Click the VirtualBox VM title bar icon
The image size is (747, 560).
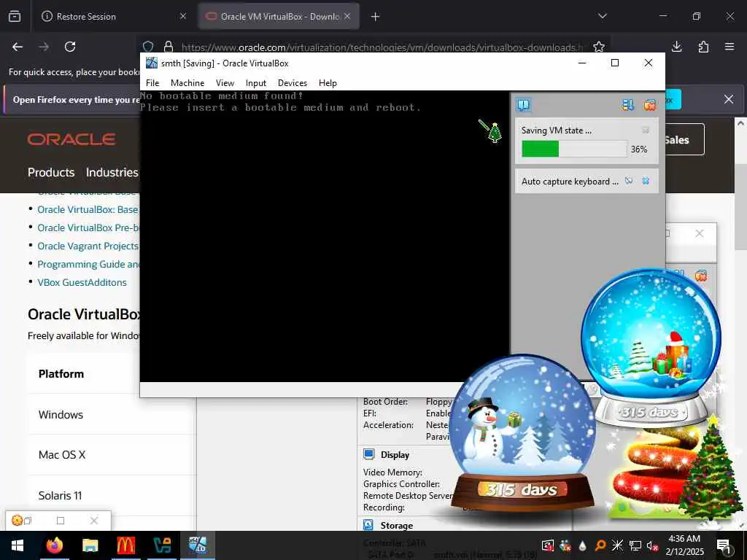(152, 63)
